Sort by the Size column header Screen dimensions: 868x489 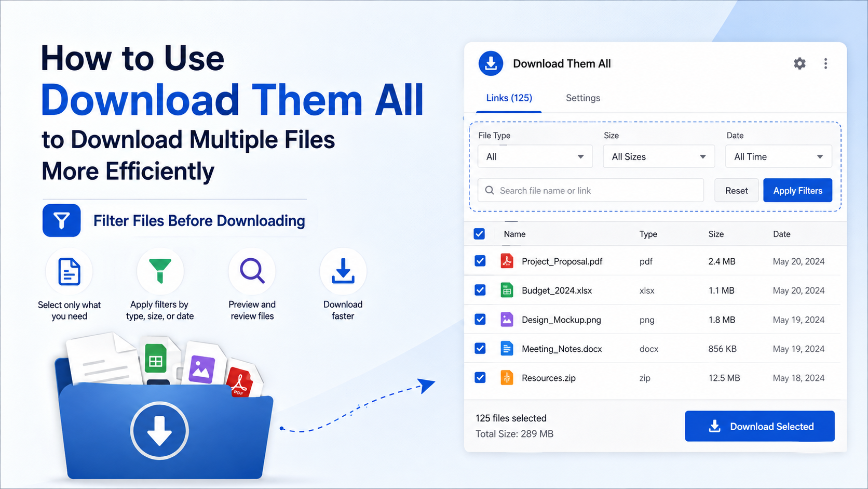click(x=716, y=234)
